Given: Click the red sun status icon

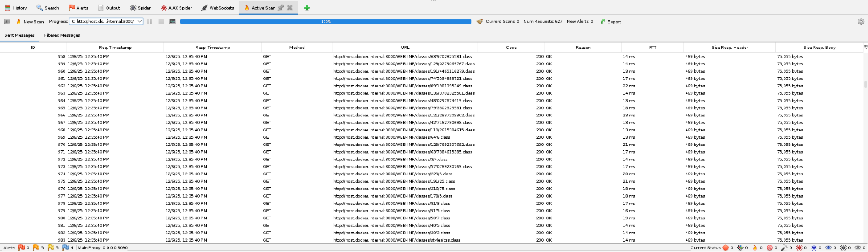Looking at the screenshot, I should (726, 247).
